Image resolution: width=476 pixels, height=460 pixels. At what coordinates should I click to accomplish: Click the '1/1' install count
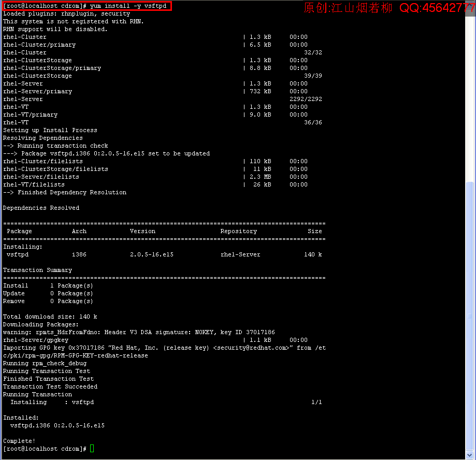(316, 403)
